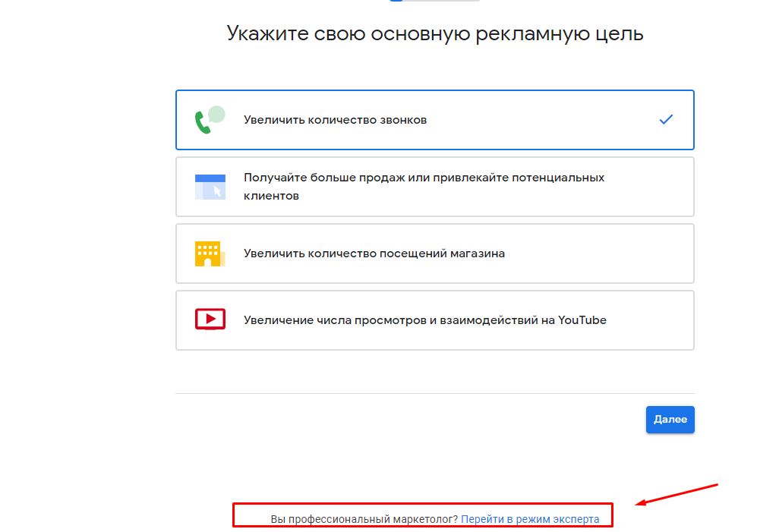Click the yellow store building icon
779x532 pixels.
tap(208, 253)
